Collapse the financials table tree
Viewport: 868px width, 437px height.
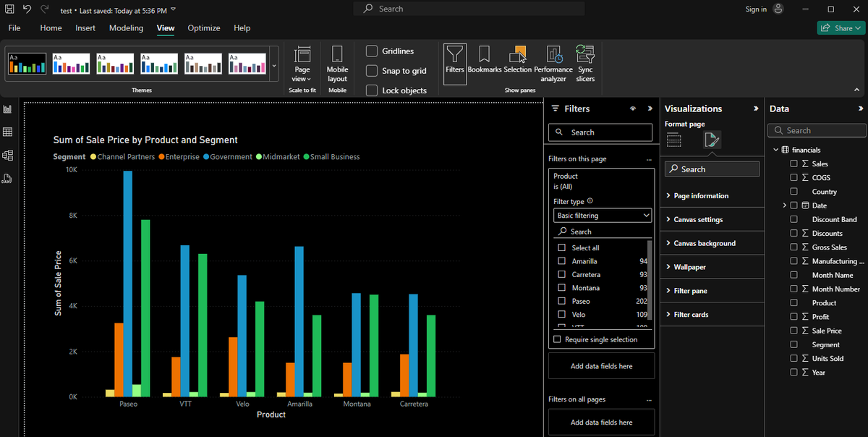coord(775,150)
